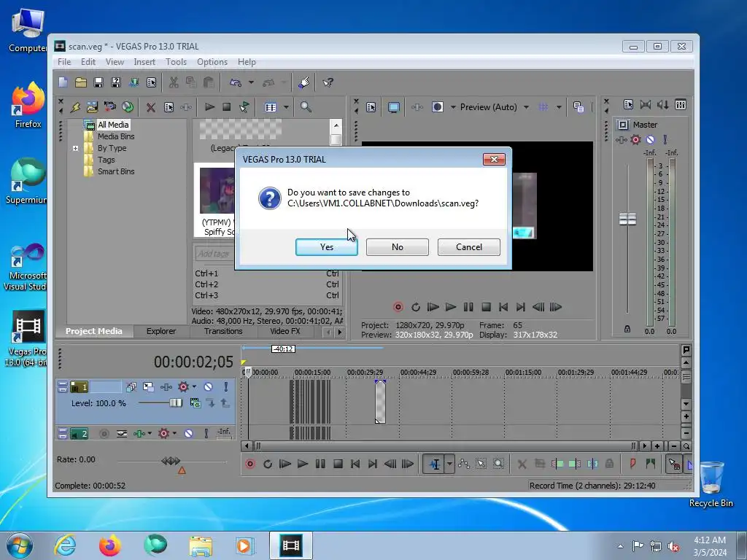Image resolution: width=747 pixels, height=560 pixels.
Task: Click the Capture Video camera icon
Action: tap(110, 106)
